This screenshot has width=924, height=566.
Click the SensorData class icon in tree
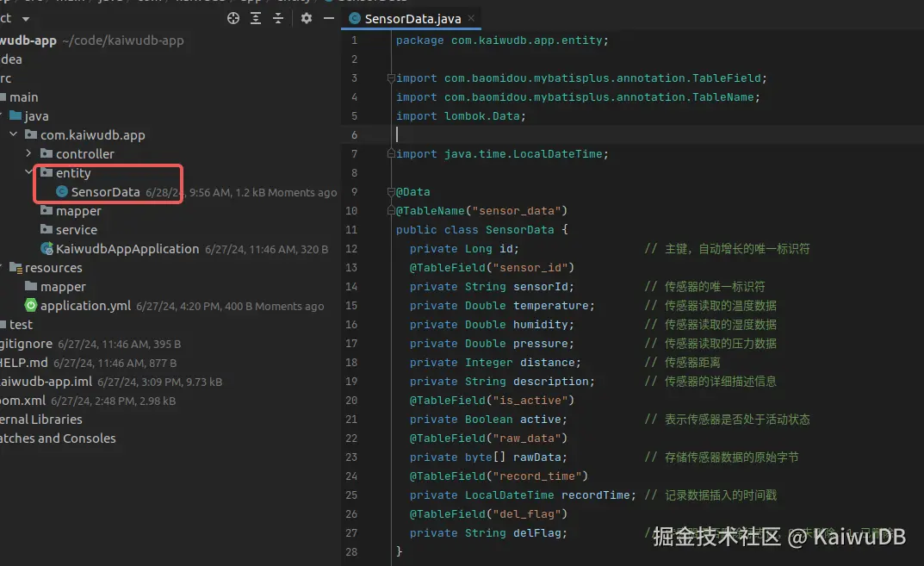point(62,191)
